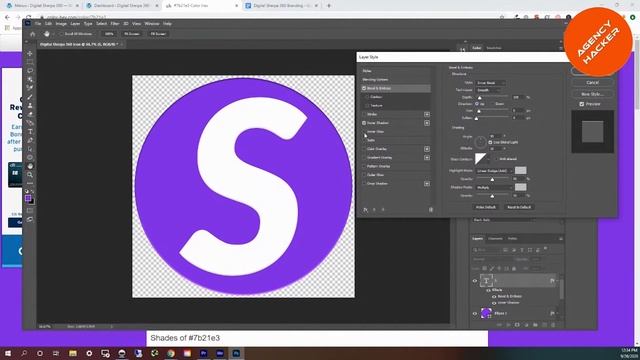Toggle the Use Global Light checkbox
640x360 pixels.
pyautogui.click(x=490, y=142)
